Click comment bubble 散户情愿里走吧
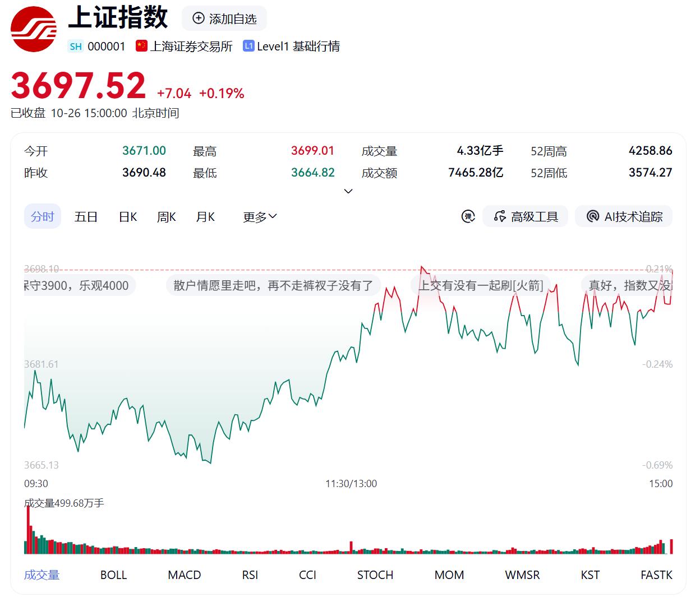700x602 pixels. coord(273,285)
